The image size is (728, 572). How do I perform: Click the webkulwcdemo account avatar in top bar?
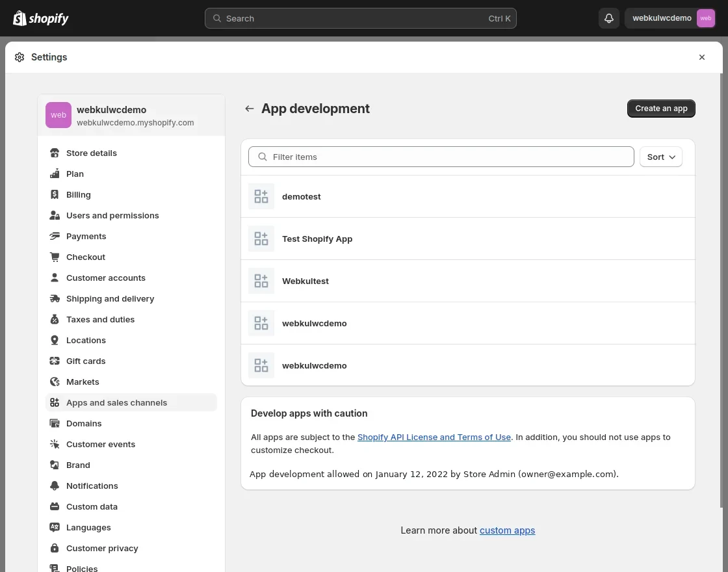(705, 18)
